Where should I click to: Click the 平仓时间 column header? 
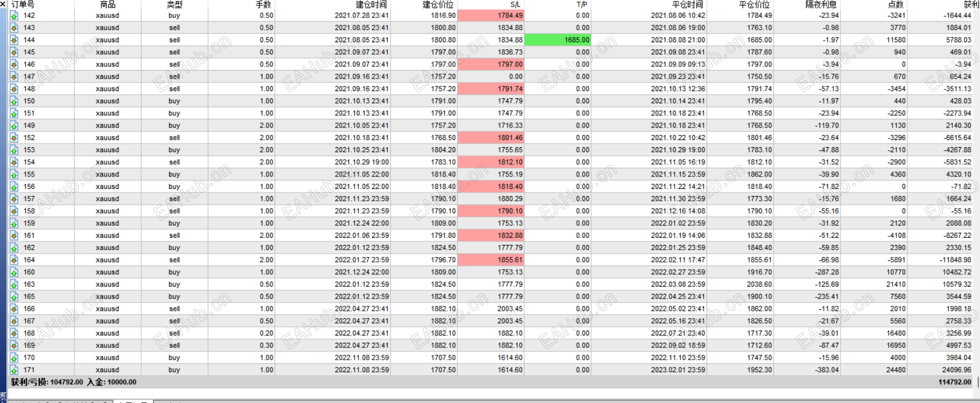click(687, 5)
